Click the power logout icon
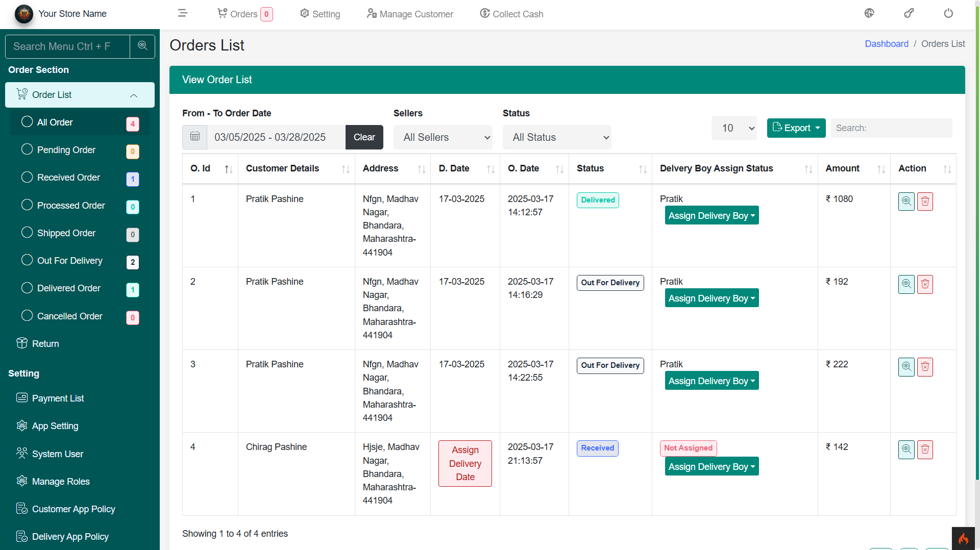The height and width of the screenshot is (550, 980). (948, 14)
